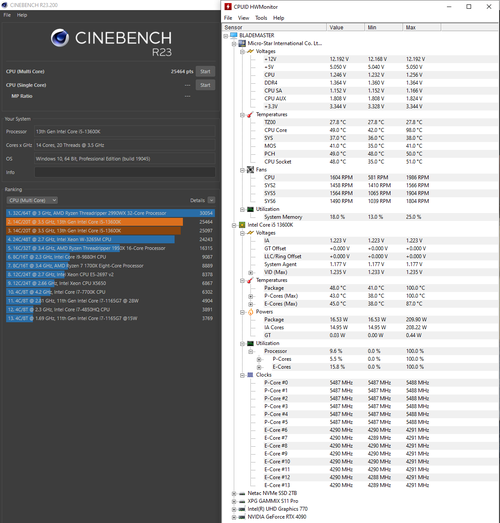Image resolution: width=500 pixels, height=523 pixels.
Task: Click the CPUID HWMonitor title bar icon
Action: 228,7
